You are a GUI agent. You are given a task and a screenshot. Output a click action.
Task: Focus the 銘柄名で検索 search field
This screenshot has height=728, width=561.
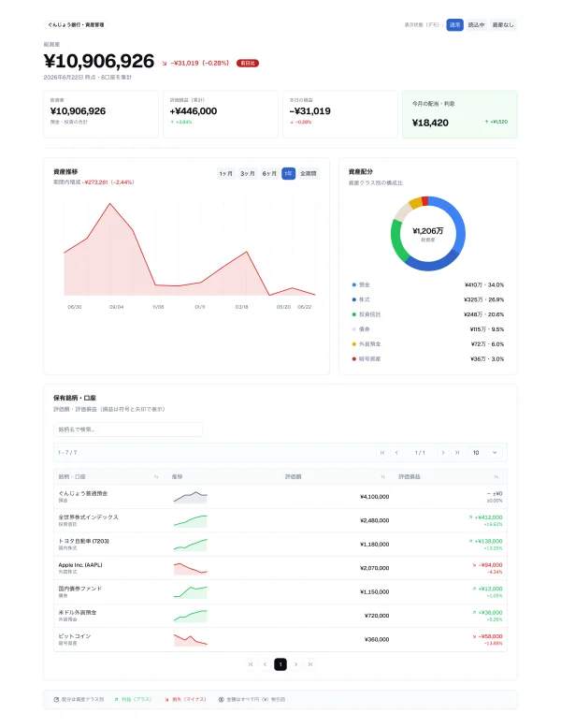point(128,430)
